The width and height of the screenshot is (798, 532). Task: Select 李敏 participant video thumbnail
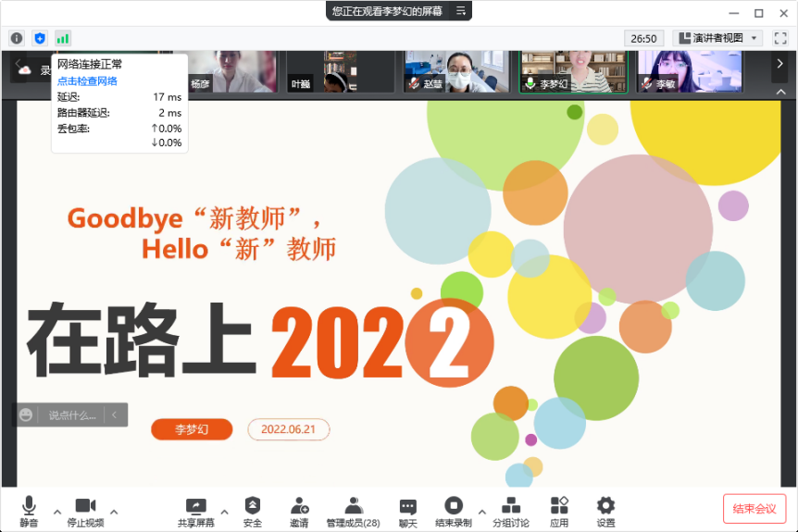point(690,71)
